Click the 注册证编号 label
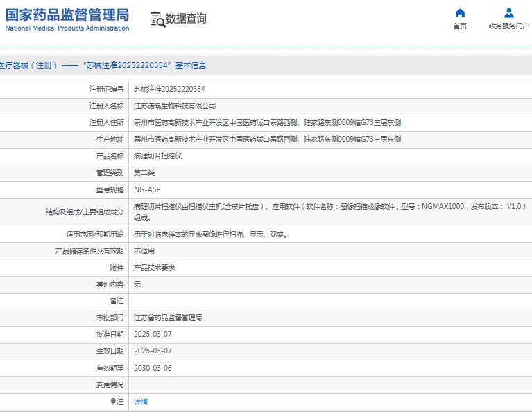The width and height of the screenshot is (532, 413). 107,90
